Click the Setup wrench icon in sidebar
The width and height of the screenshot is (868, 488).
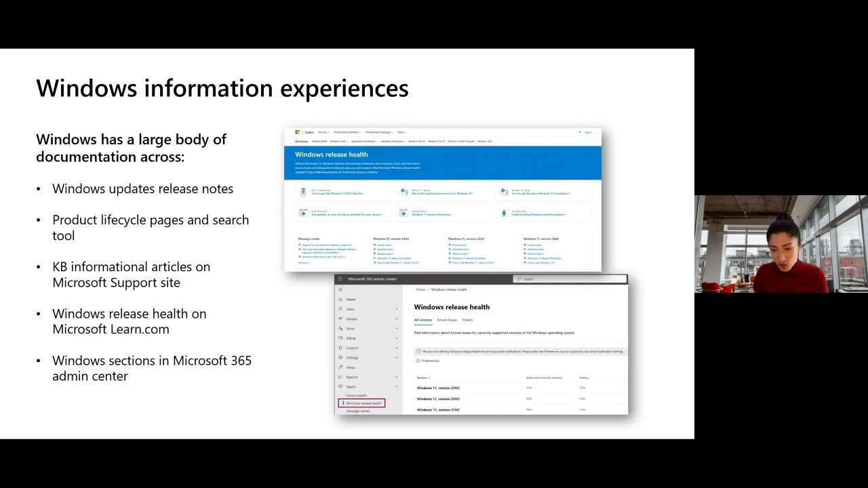click(340, 367)
